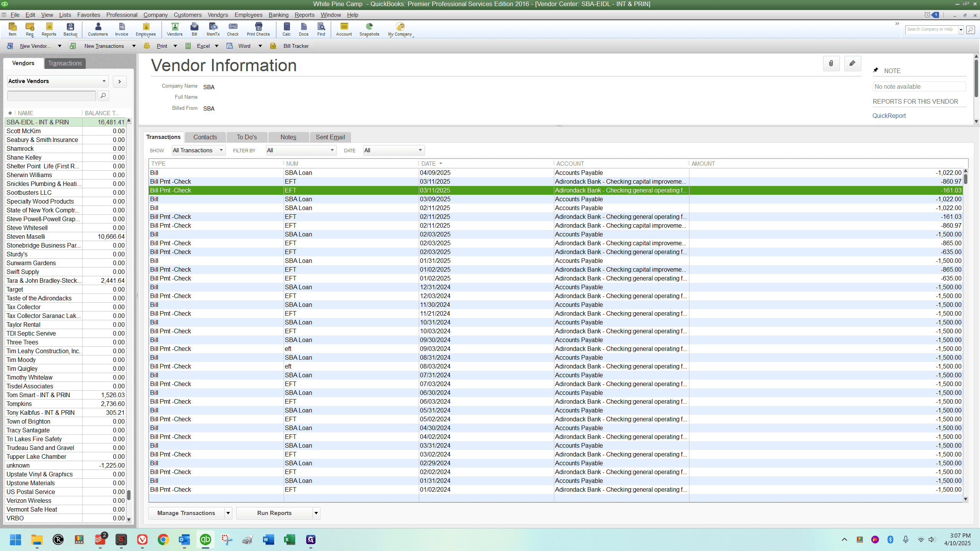Click the attach file paperclip icon
Image resolution: width=980 pixels, height=551 pixels.
(x=831, y=64)
